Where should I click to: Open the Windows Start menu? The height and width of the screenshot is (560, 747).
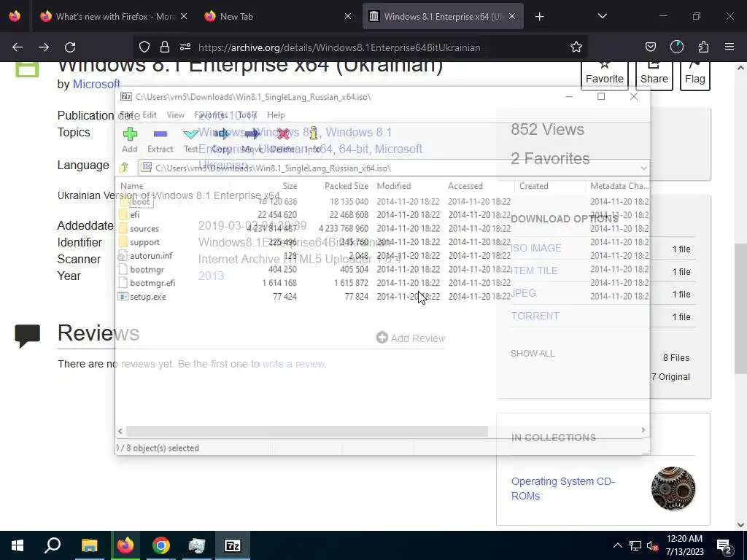[18, 545]
